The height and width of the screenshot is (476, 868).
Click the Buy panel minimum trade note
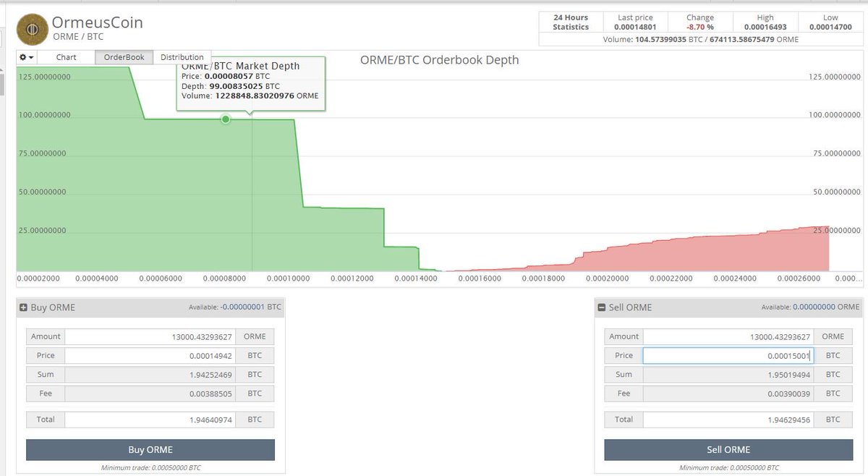(x=150, y=468)
